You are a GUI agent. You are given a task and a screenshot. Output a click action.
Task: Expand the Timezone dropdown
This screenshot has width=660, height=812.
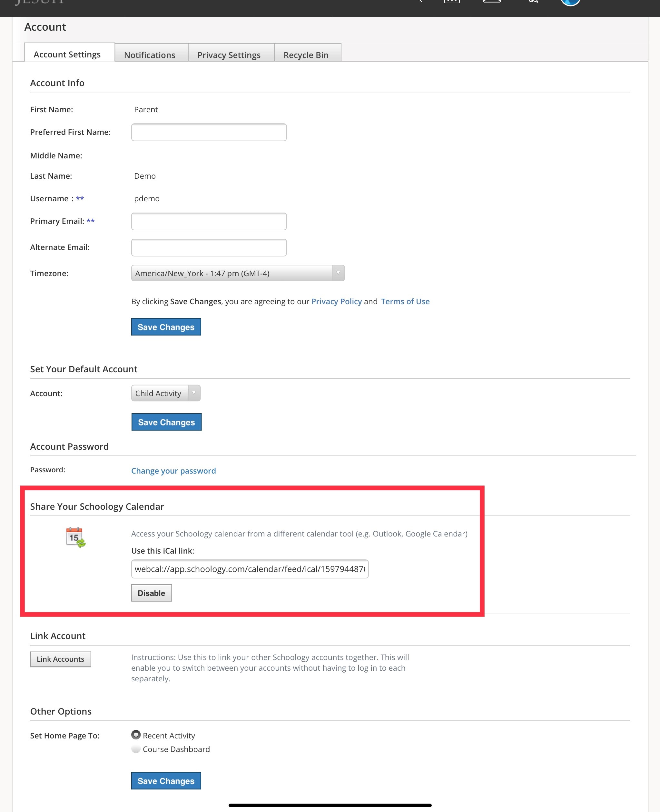(238, 273)
